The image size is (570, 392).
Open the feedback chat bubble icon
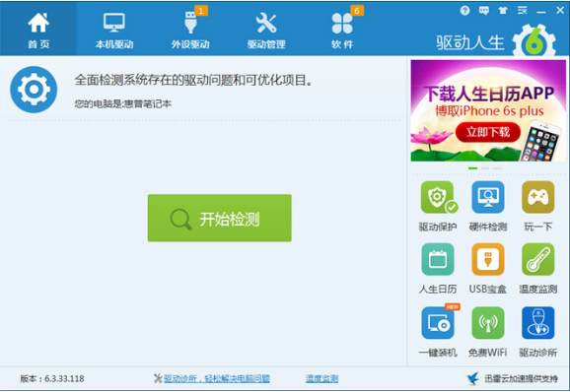pos(484,11)
